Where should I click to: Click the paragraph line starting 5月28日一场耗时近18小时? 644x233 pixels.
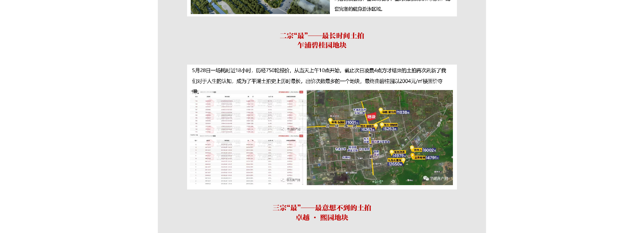click(x=319, y=71)
